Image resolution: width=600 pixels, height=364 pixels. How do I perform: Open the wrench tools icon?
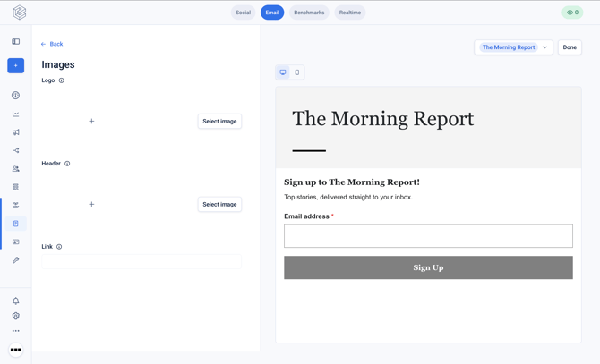pyautogui.click(x=16, y=260)
